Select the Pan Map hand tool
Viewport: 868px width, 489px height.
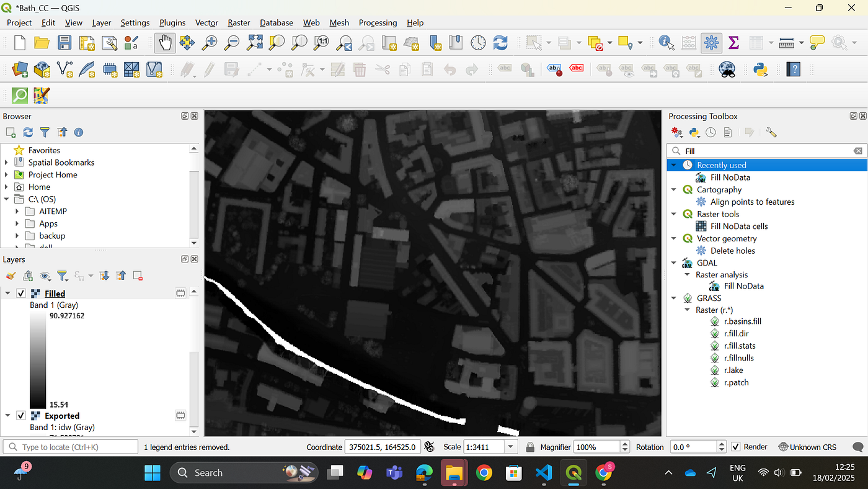point(165,43)
